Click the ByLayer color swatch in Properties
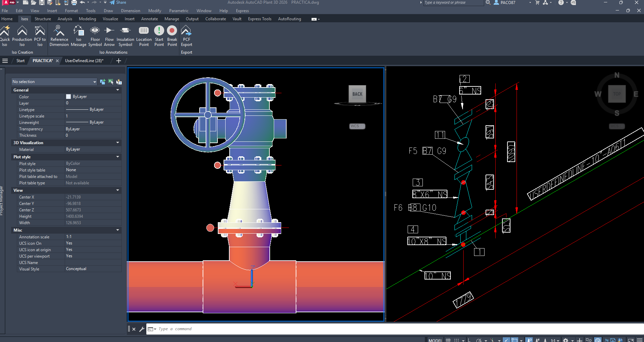644x342 pixels. coord(68,97)
